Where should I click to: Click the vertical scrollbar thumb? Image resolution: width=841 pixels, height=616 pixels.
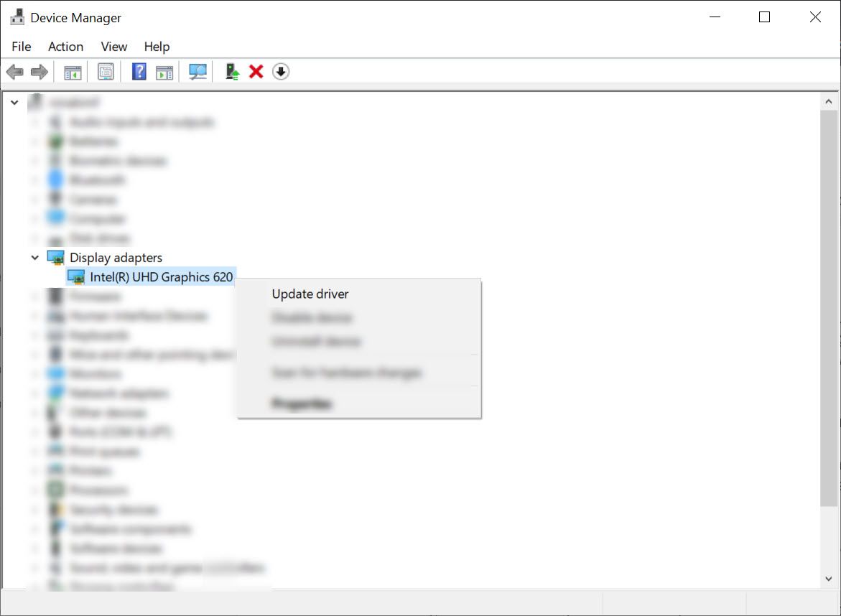pos(829,308)
